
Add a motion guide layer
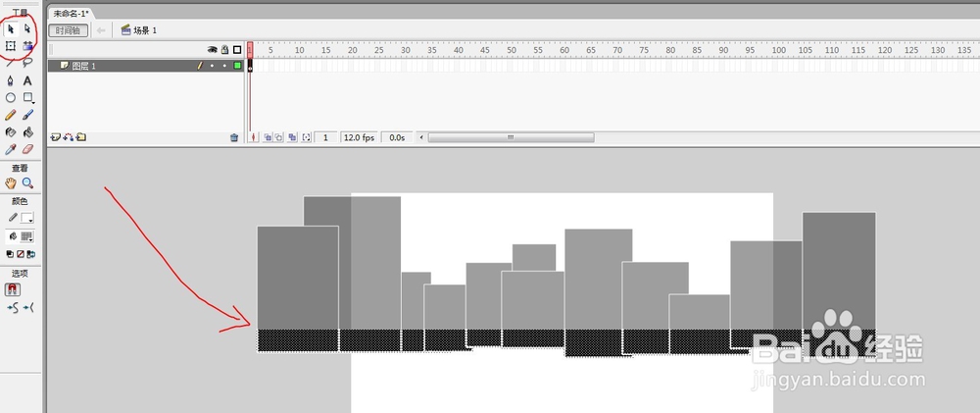click(x=69, y=137)
